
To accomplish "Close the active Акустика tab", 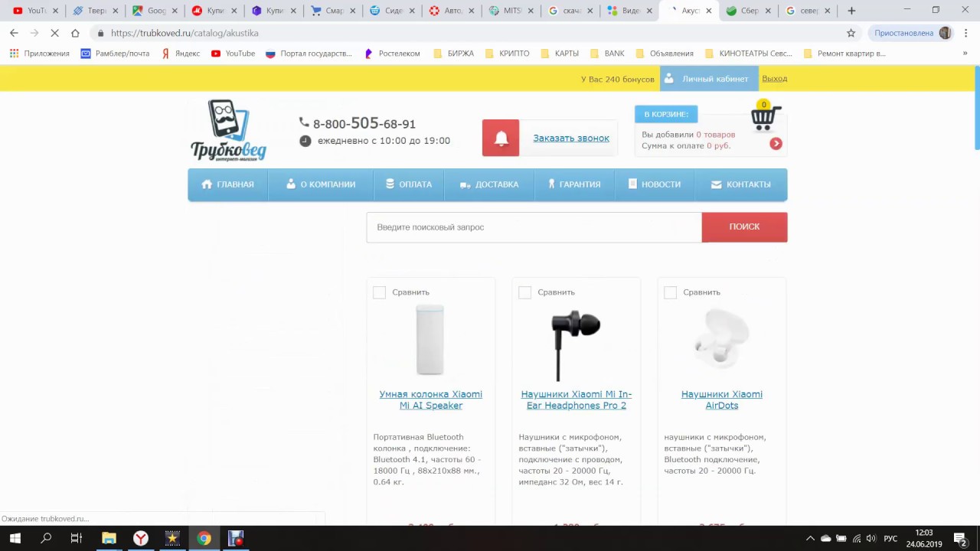I will tap(708, 11).
